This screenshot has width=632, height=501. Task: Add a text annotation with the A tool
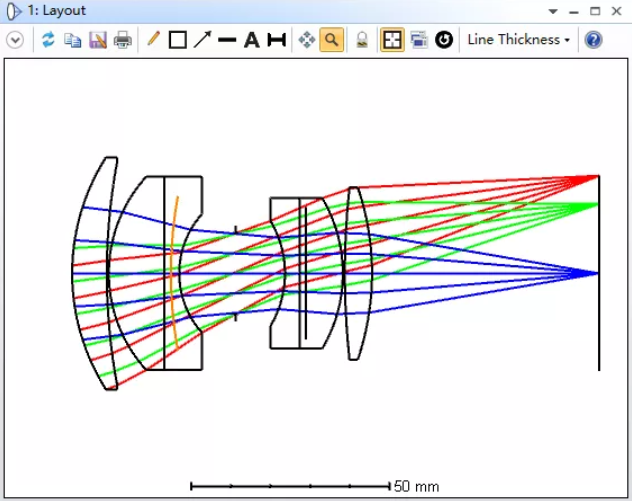(252, 40)
